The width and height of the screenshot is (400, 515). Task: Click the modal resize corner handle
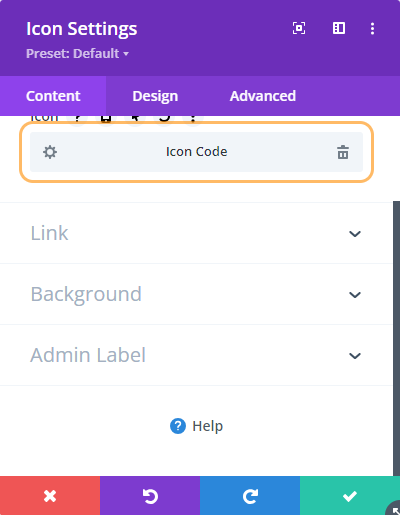(394, 509)
